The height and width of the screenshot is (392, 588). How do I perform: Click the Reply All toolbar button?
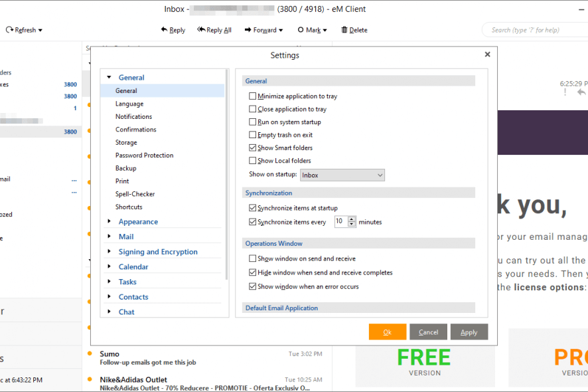click(214, 30)
